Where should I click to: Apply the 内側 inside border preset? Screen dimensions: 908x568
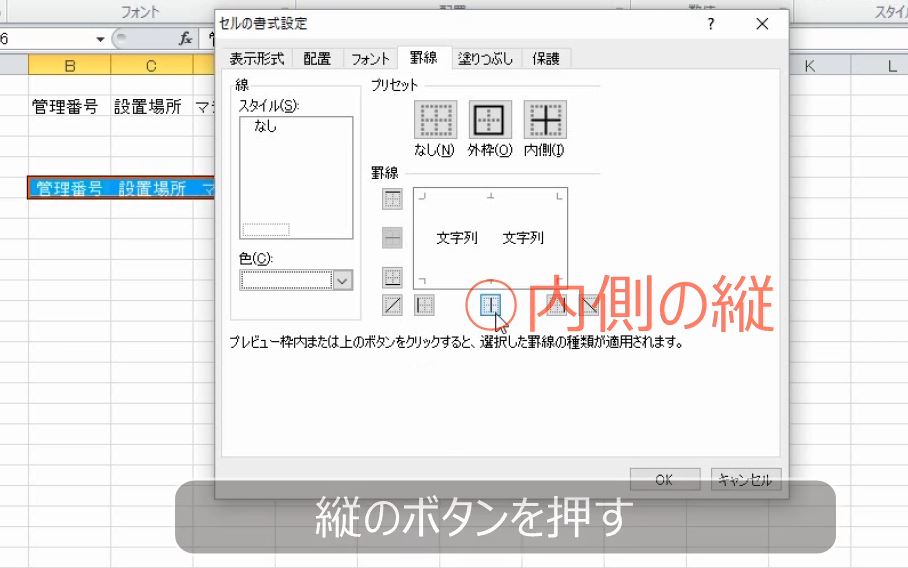pyautogui.click(x=545, y=119)
